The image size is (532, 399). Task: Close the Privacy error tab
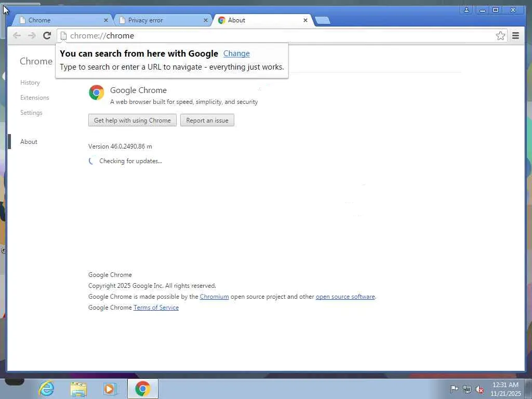click(x=206, y=20)
